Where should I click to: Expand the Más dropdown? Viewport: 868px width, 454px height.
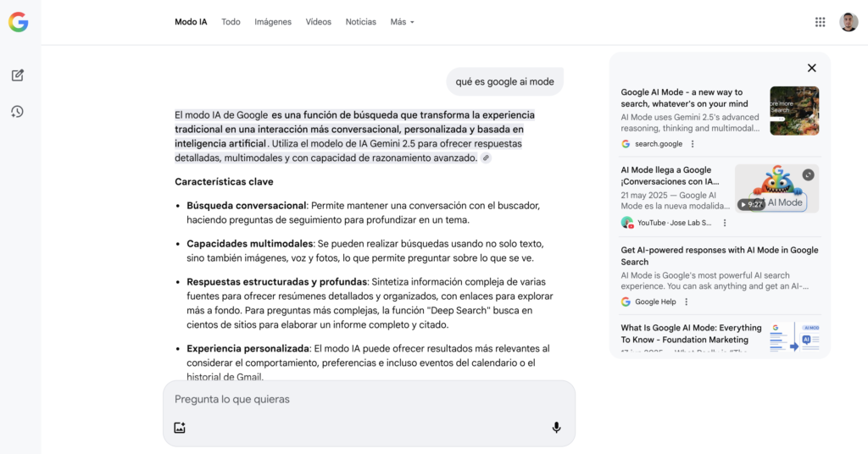402,22
